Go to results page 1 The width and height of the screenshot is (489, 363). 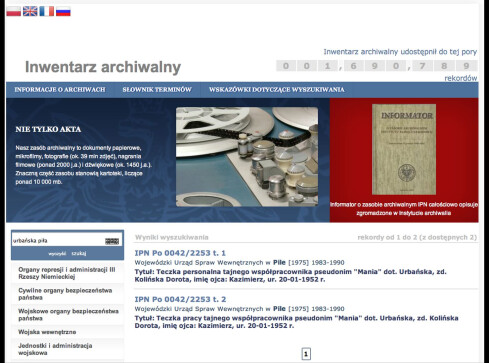[x=306, y=354]
